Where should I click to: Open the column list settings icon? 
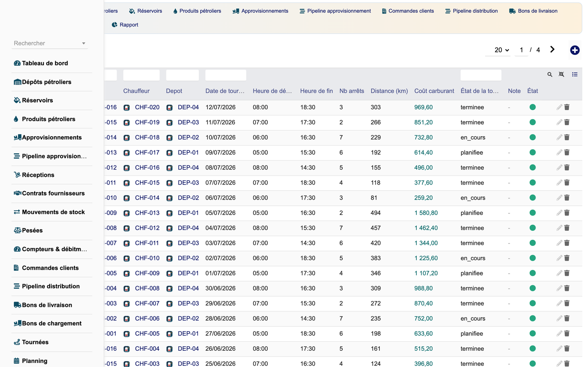pos(575,74)
